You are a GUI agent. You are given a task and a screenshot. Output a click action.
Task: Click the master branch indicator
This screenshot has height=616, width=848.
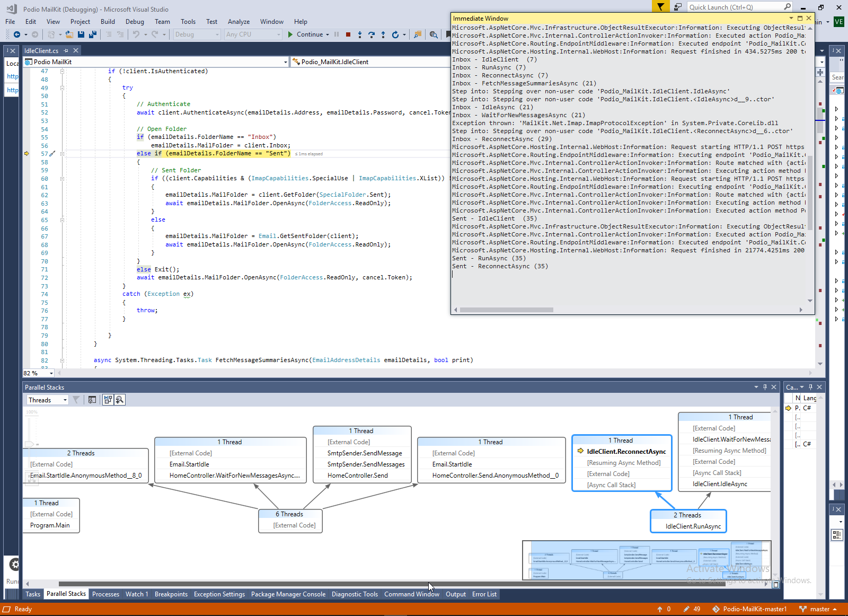tap(820, 609)
